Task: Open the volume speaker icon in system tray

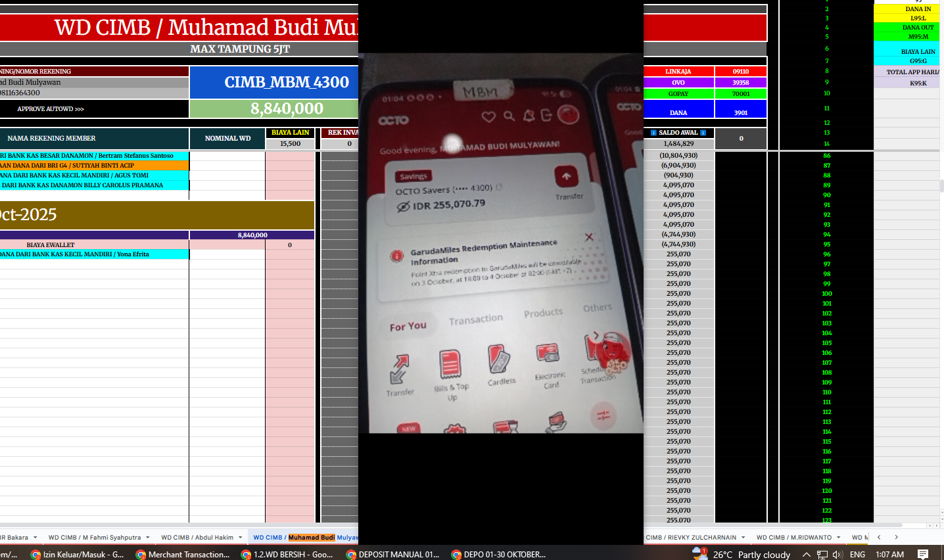Action: coord(838,555)
